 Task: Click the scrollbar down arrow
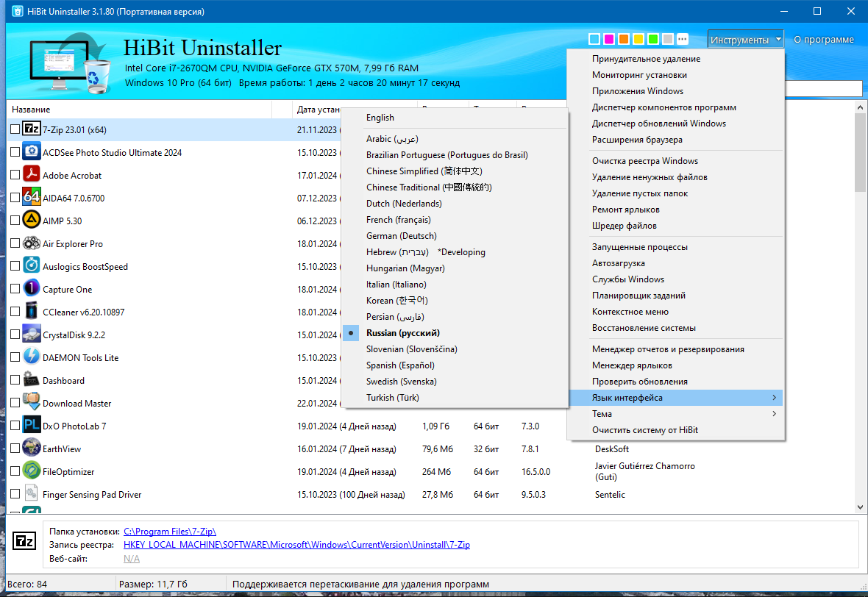point(860,507)
